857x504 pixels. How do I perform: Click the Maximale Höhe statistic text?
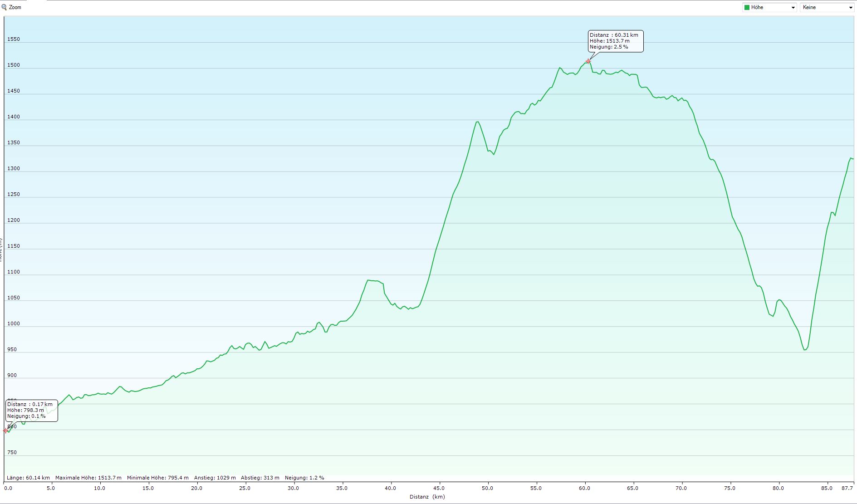click(88, 478)
